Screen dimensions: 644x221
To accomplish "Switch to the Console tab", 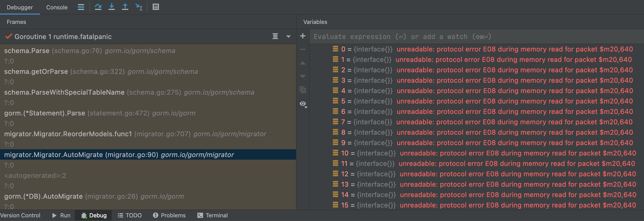I will pyautogui.click(x=57, y=7).
